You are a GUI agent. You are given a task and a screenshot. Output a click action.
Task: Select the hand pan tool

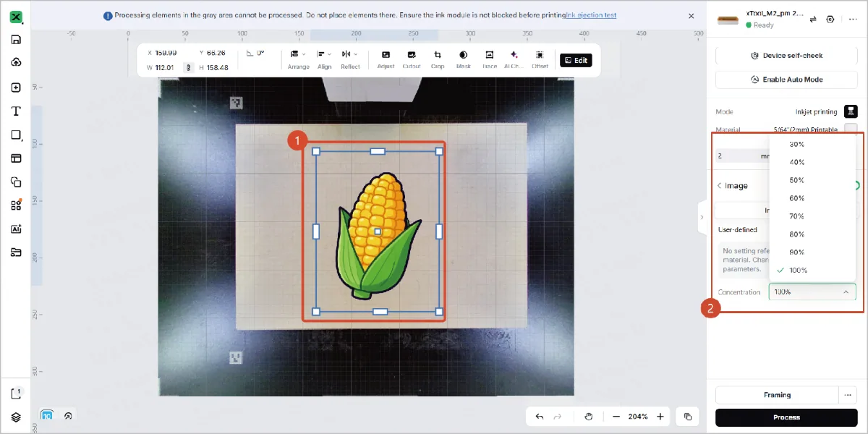(589, 417)
